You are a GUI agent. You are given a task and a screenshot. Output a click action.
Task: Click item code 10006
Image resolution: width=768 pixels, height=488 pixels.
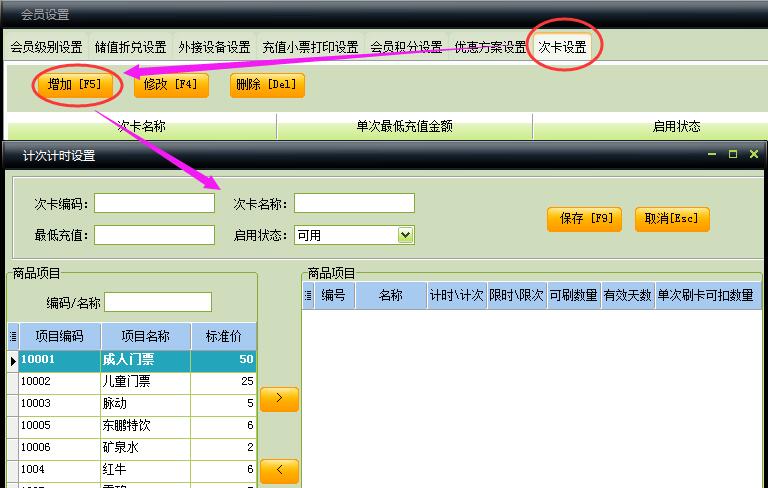36,448
